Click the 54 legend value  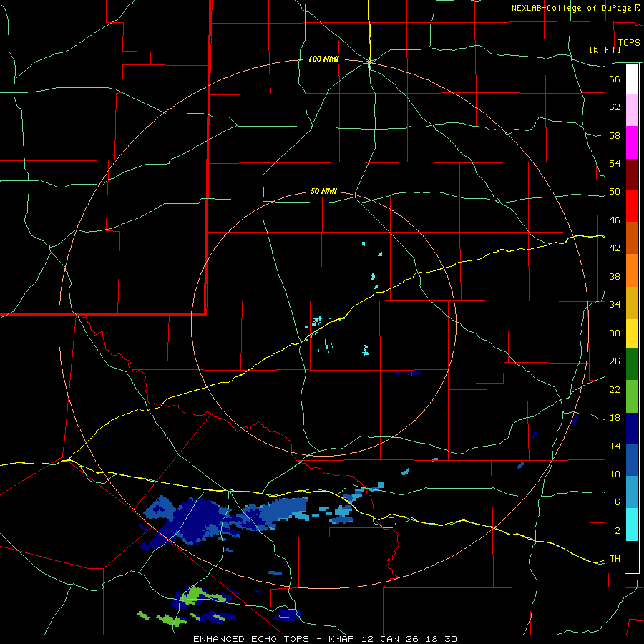tap(615, 163)
